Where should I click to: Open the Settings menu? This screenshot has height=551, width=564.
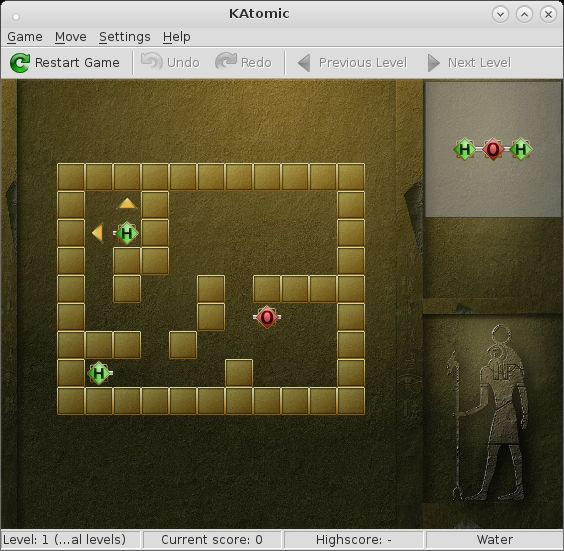(x=125, y=37)
